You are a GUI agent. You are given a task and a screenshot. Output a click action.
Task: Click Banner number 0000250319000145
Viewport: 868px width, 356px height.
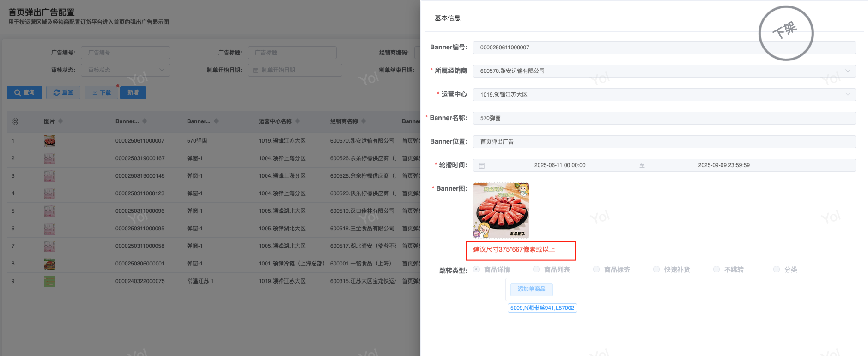pyautogui.click(x=140, y=176)
